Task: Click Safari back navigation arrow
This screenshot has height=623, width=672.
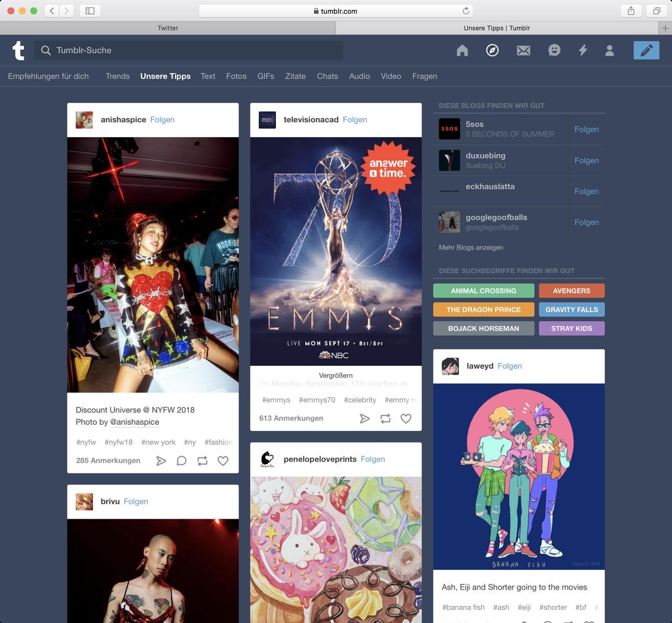Action: [52, 11]
